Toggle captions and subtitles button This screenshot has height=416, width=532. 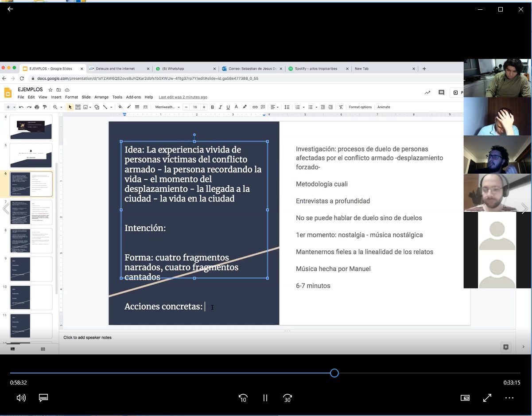pyautogui.click(x=43, y=398)
